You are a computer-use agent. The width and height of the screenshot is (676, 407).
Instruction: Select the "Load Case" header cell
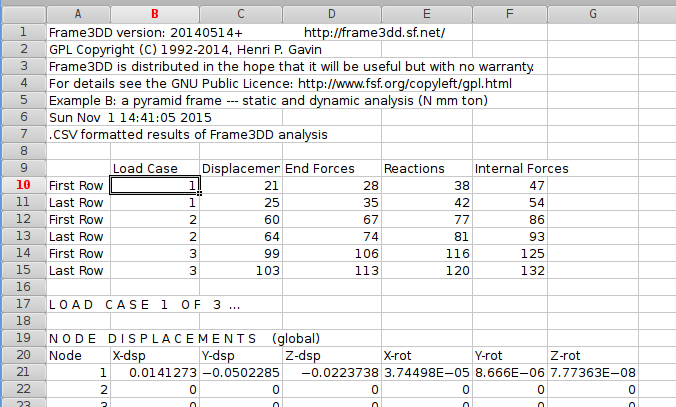coord(155,168)
